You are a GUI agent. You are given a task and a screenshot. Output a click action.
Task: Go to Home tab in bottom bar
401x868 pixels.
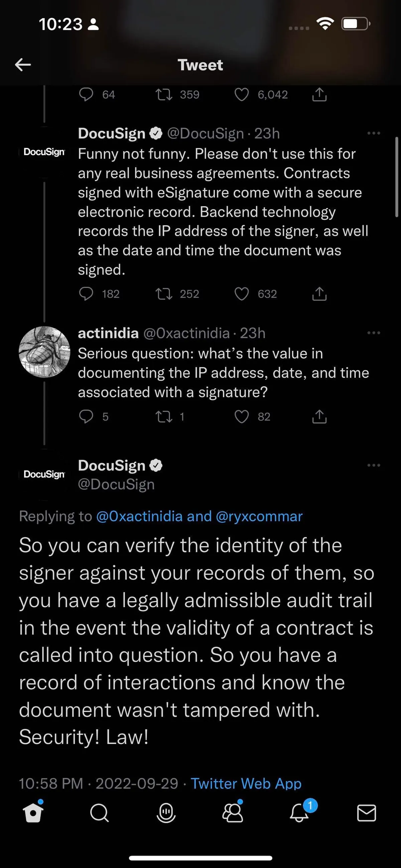point(33,813)
